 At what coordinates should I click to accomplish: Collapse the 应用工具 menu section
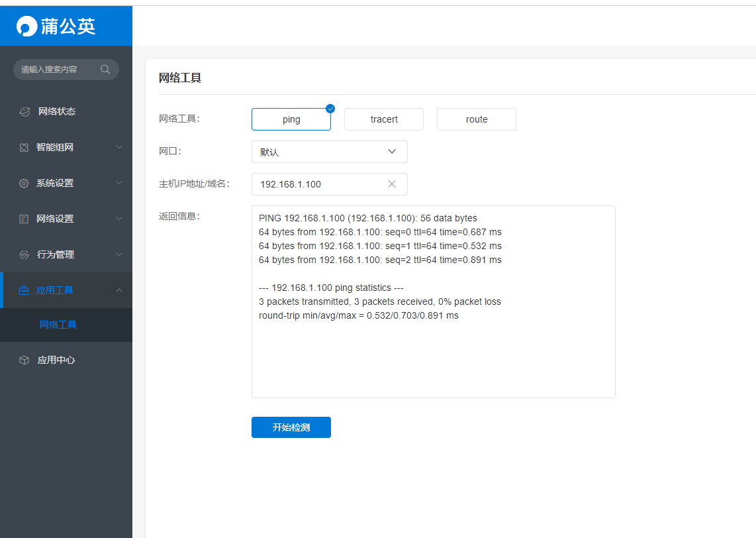(x=66, y=290)
